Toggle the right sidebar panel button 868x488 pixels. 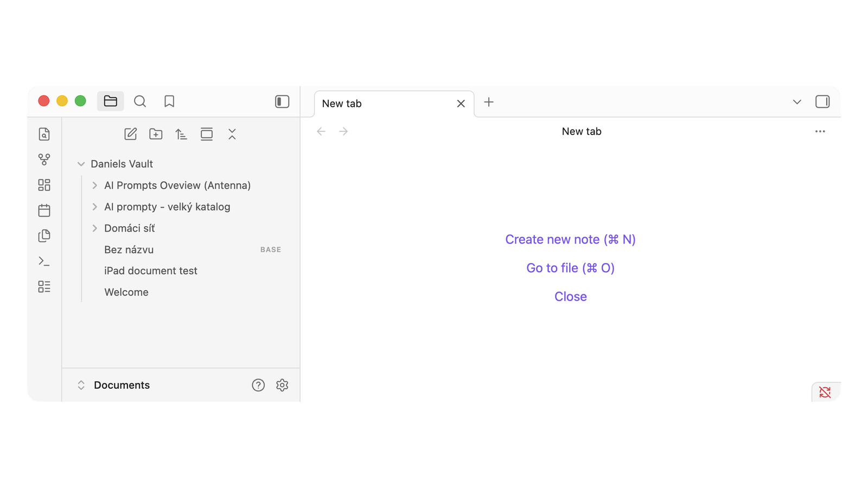[822, 102]
